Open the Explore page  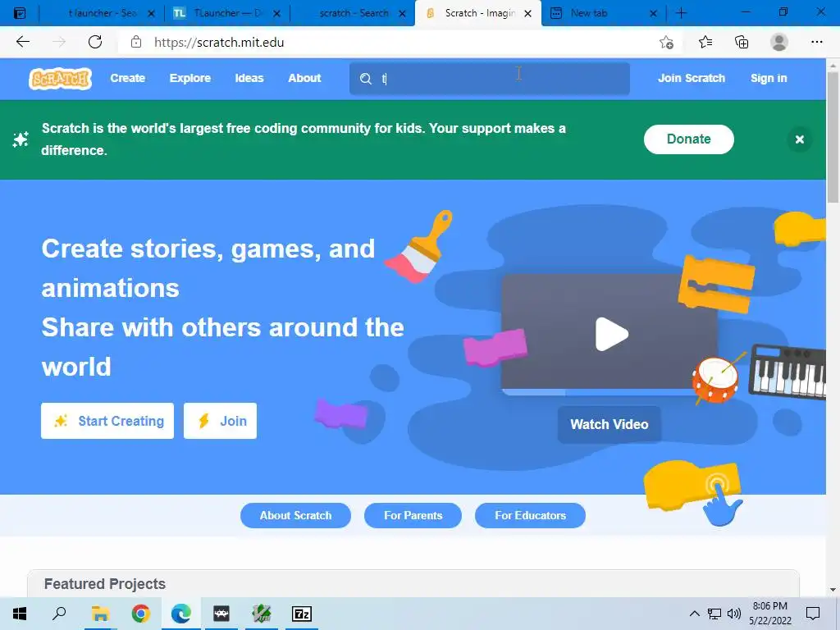click(x=190, y=78)
